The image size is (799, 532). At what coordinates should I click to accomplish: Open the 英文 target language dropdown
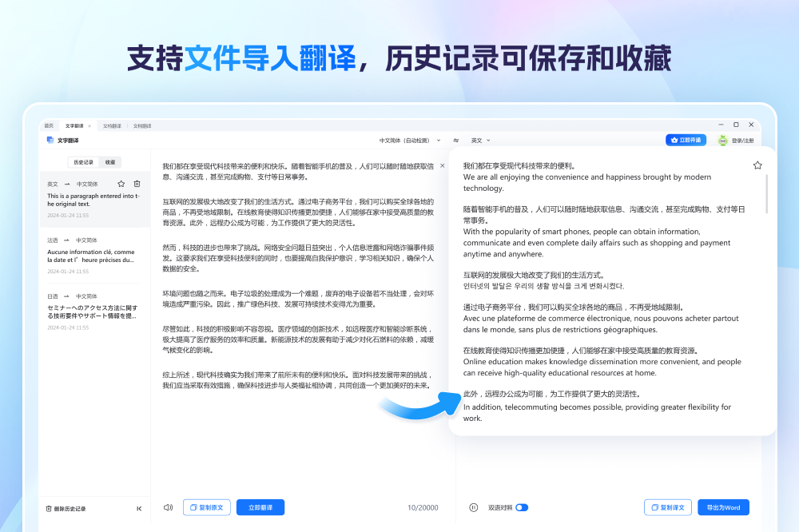477,140
